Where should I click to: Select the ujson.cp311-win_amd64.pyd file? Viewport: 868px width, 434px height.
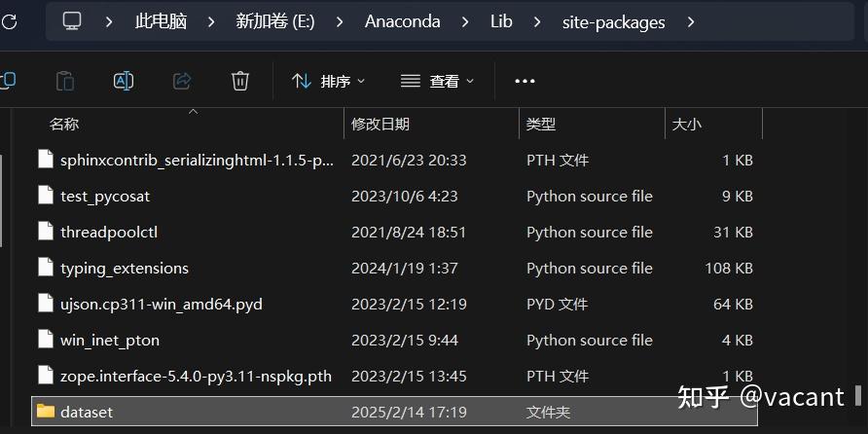click(x=161, y=304)
